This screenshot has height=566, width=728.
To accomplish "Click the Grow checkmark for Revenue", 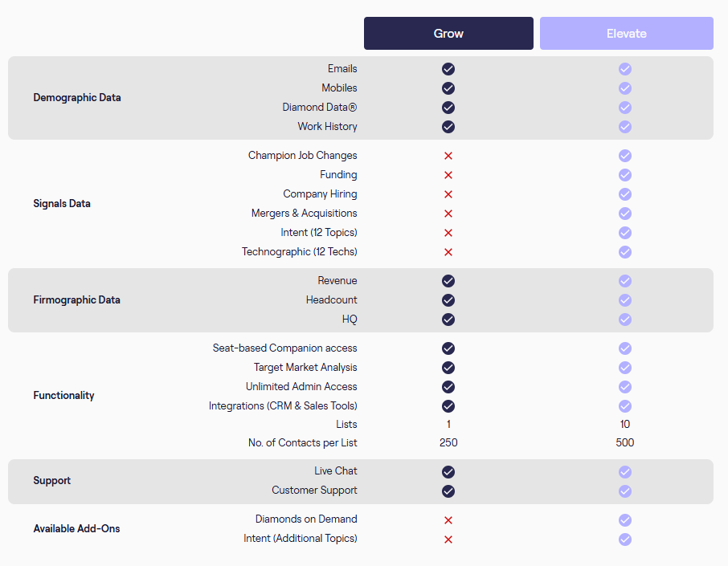I will point(448,281).
